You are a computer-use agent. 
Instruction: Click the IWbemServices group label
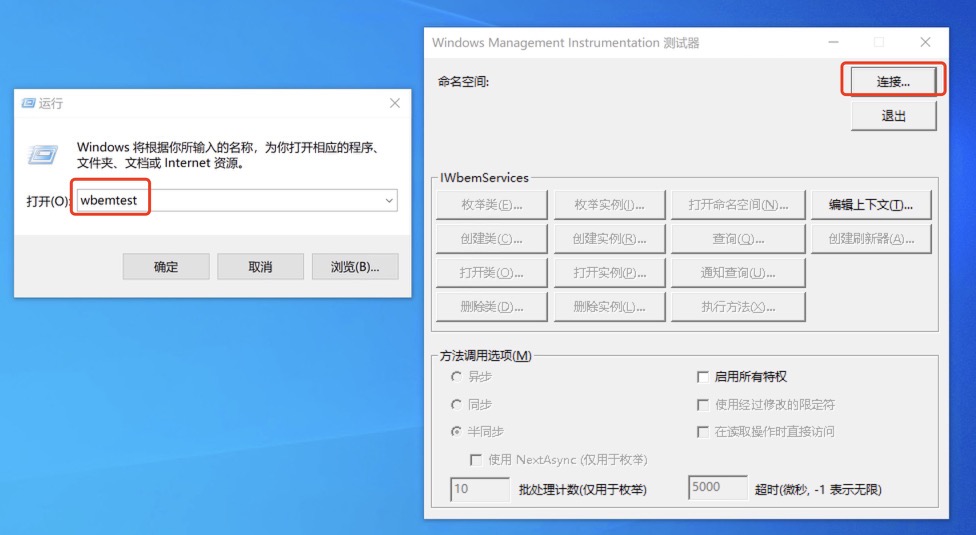484,178
